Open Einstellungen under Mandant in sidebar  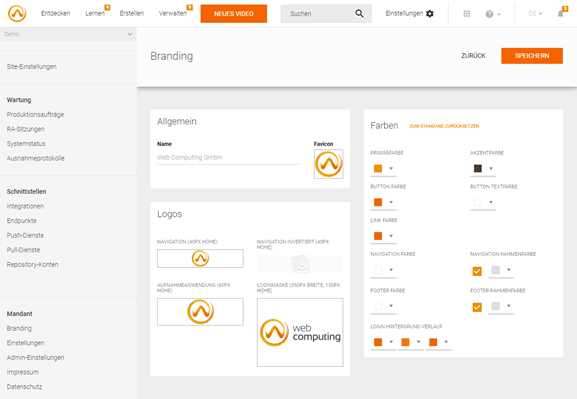pyautogui.click(x=25, y=343)
